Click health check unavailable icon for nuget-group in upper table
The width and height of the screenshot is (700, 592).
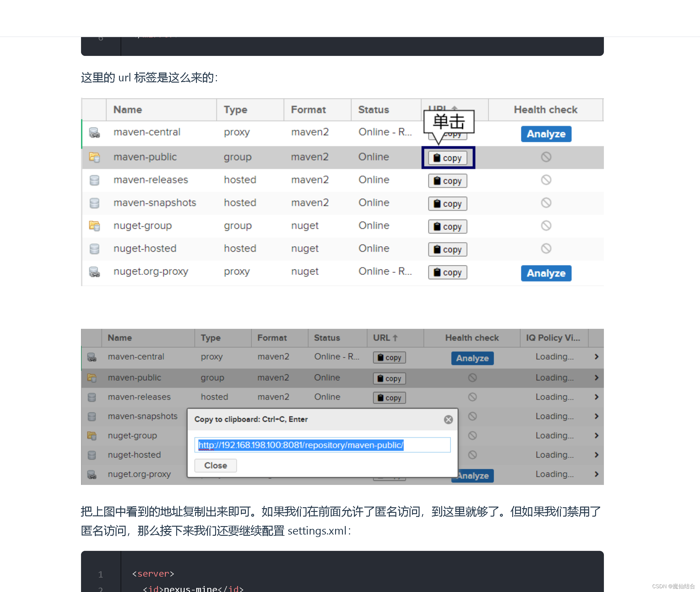point(546,225)
